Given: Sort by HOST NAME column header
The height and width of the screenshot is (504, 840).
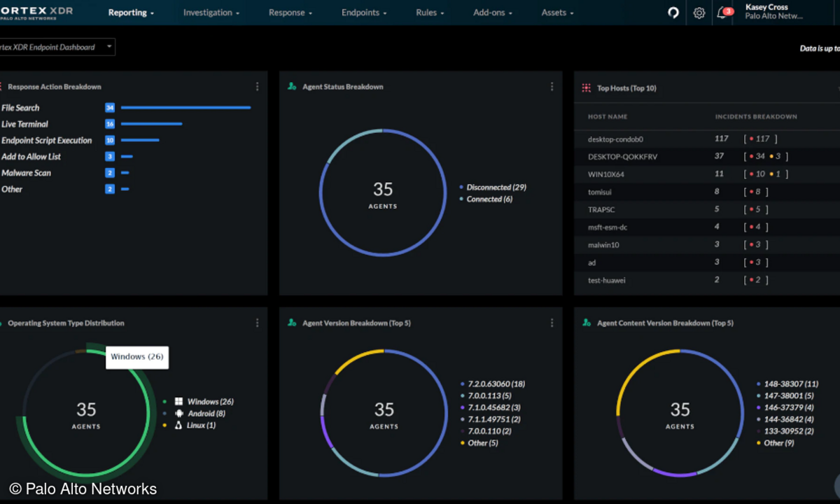Looking at the screenshot, I should point(608,117).
